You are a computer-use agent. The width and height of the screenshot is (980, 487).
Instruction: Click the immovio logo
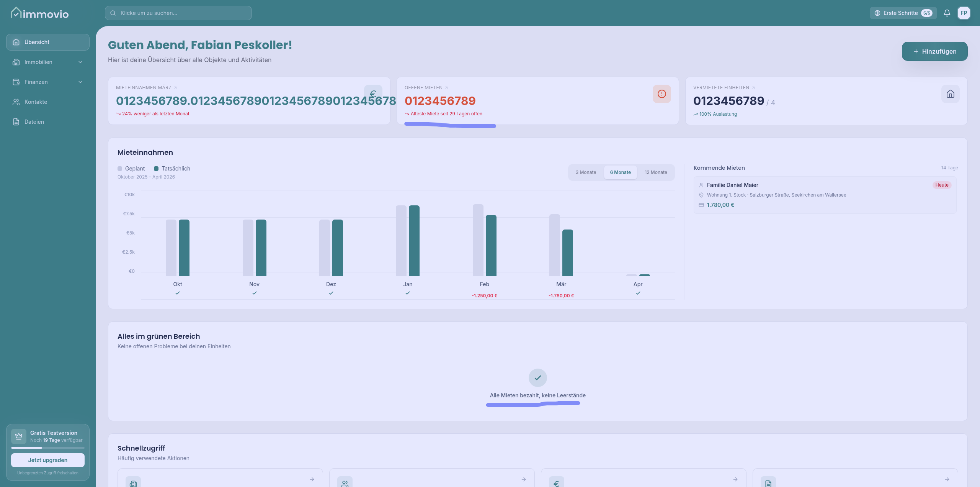pos(40,13)
